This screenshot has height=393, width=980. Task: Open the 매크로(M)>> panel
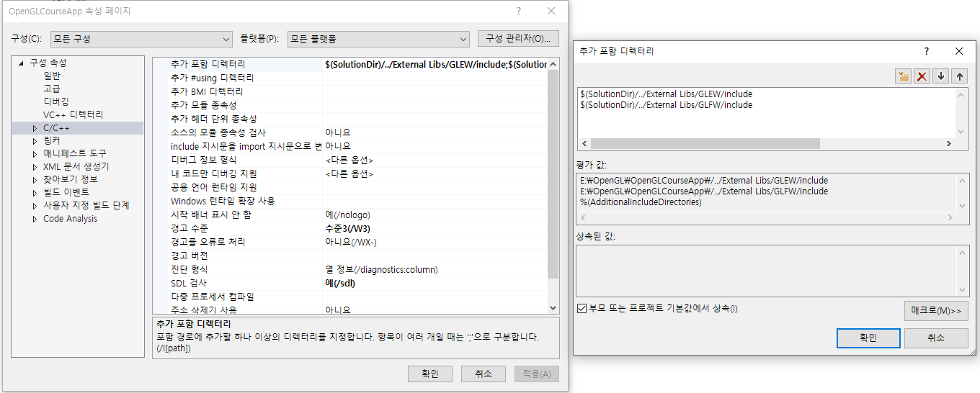pyautogui.click(x=936, y=311)
